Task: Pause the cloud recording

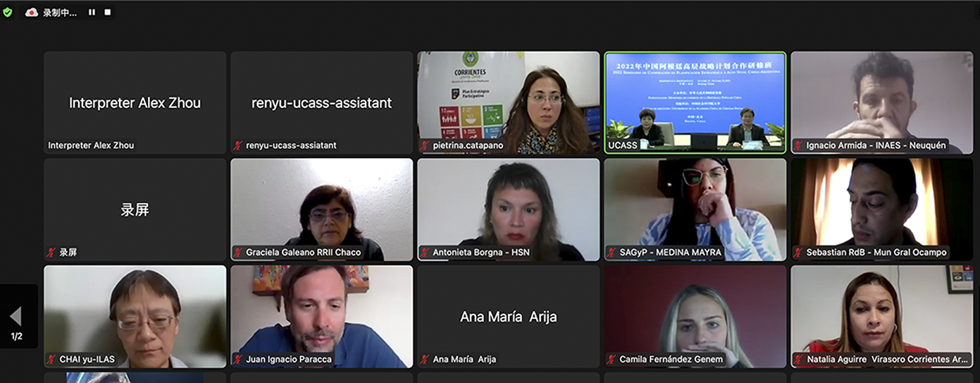Action: click(x=92, y=12)
